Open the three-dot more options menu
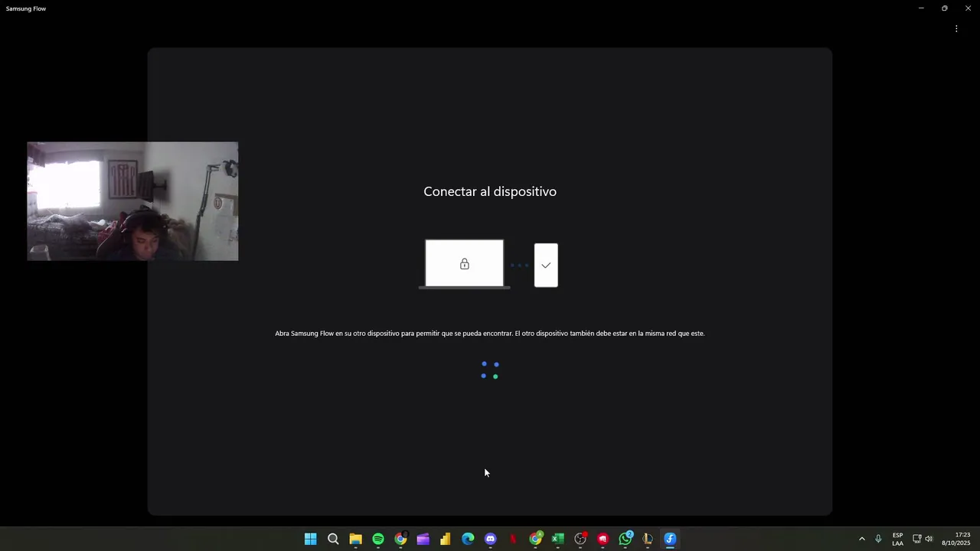This screenshot has width=980, height=551. pyautogui.click(x=956, y=29)
